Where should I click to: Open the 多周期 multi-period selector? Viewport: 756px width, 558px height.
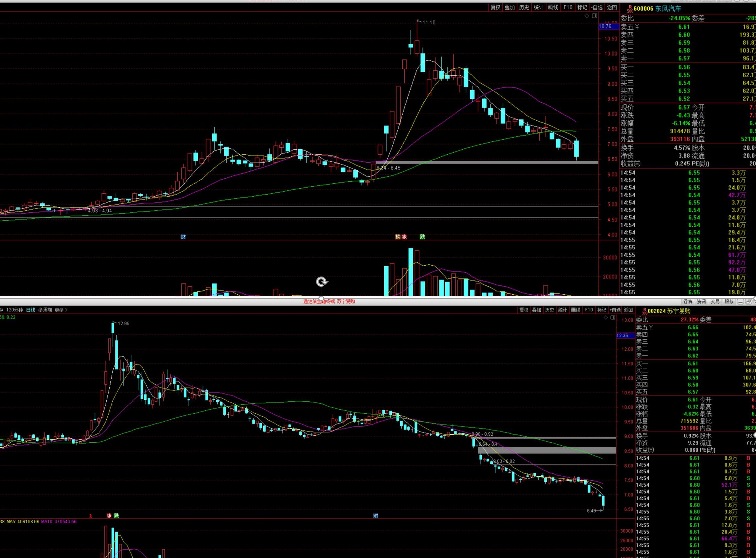[x=45, y=310]
